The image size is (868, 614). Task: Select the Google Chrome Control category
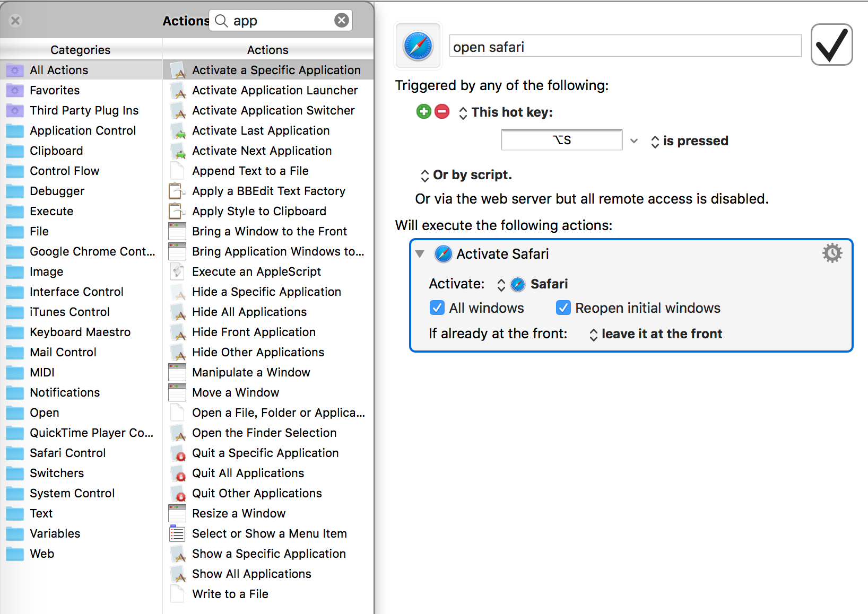[81, 251]
